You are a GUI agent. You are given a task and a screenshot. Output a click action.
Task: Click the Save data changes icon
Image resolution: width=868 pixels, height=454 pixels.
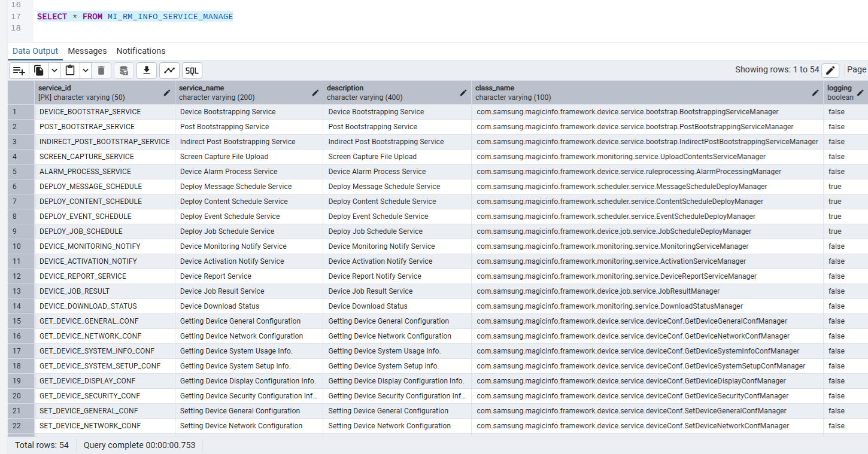coord(123,71)
